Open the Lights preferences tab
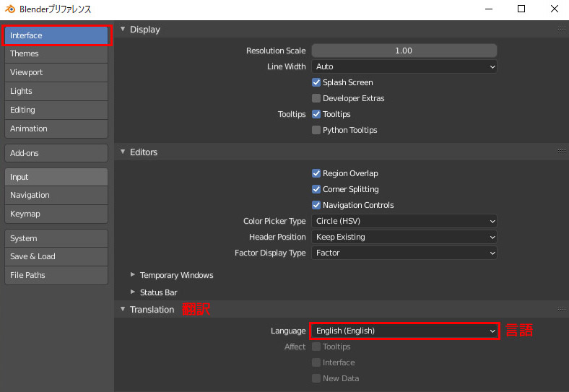 pos(56,91)
